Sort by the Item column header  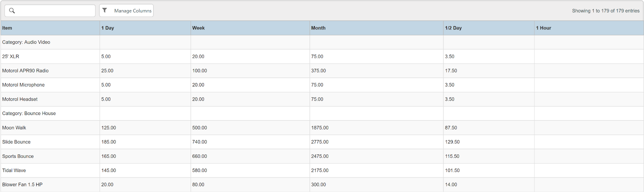tap(7, 28)
